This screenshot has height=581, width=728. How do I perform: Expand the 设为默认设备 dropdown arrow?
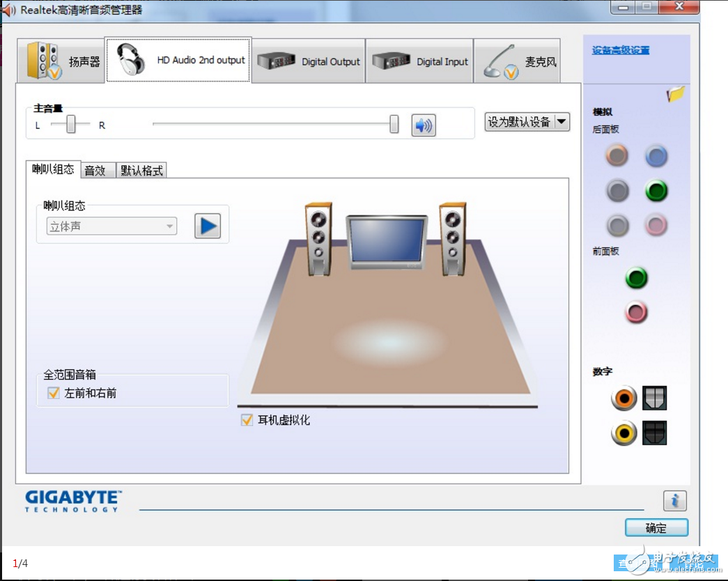tap(562, 122)
